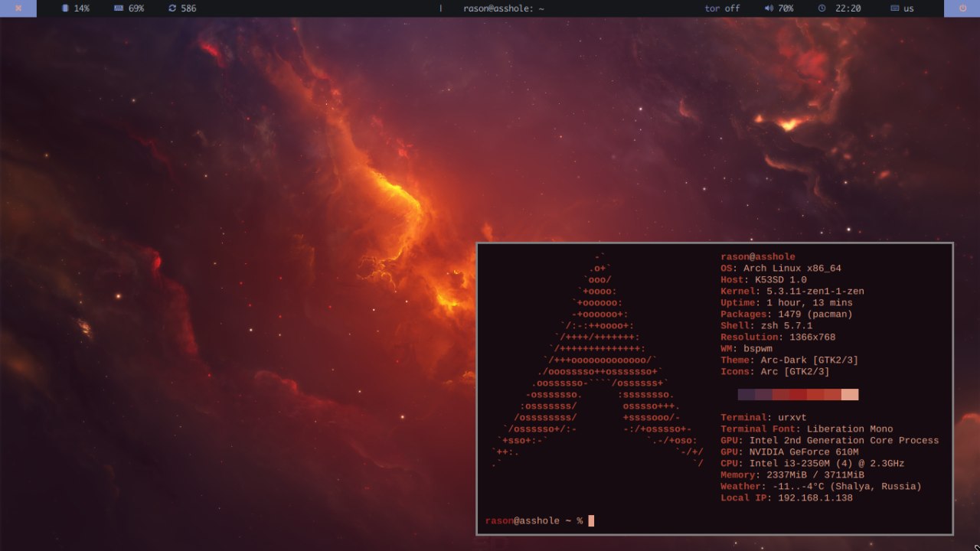The width and height of the screenshot is (980, 551).
Task: Click the Shell: zsh 5.7.1 line
Action: (766, 326)
